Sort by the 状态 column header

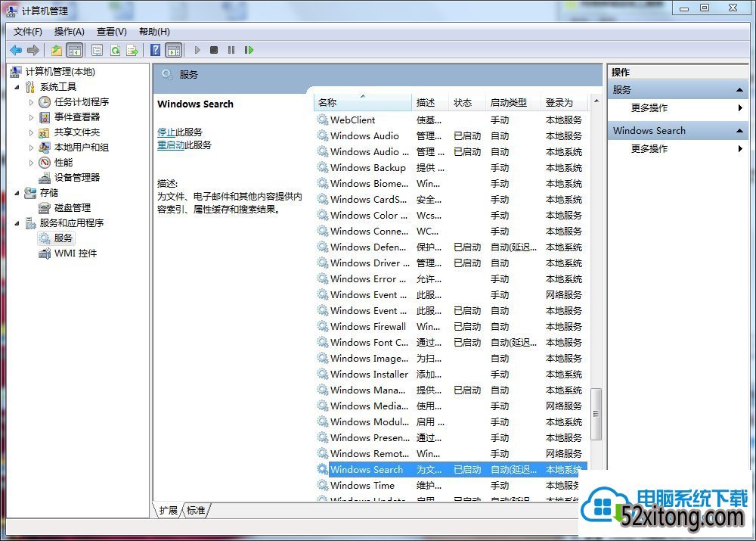tap(466, 103)
